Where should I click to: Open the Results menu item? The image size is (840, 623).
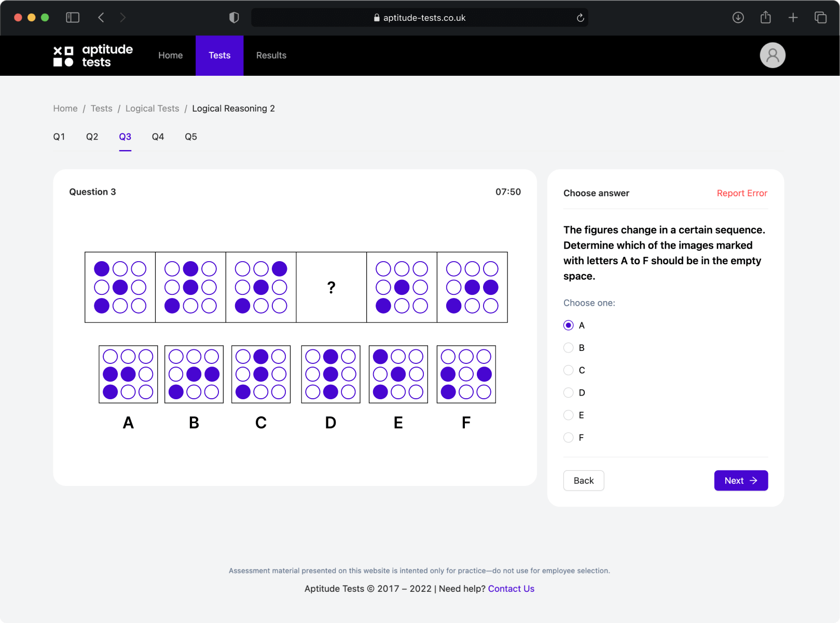(271, 56)
